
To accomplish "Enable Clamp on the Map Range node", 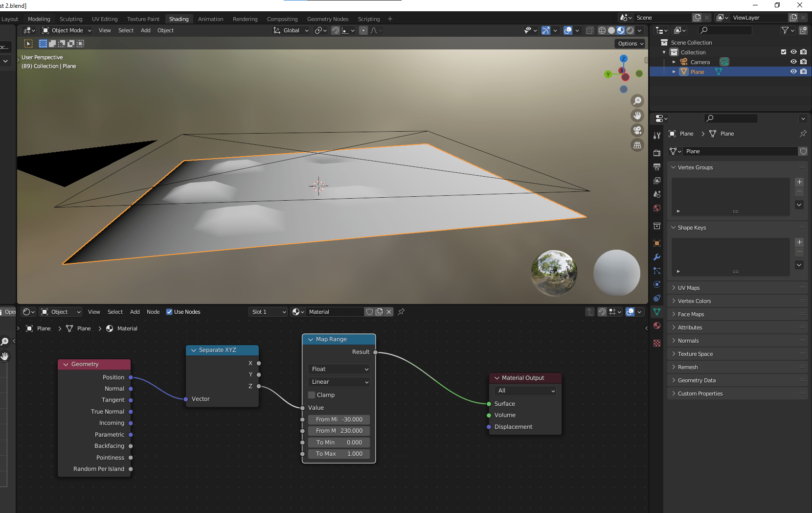I will tap(312, 395).
